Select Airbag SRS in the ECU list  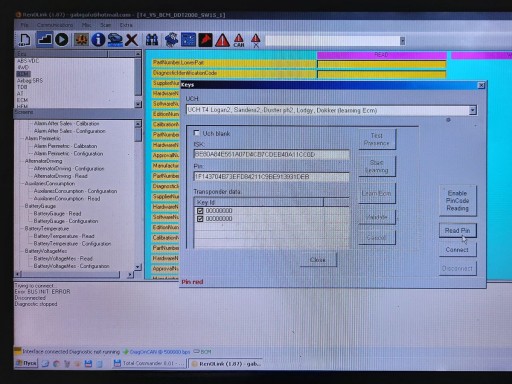pyautogui.click(x=30, y=81)
